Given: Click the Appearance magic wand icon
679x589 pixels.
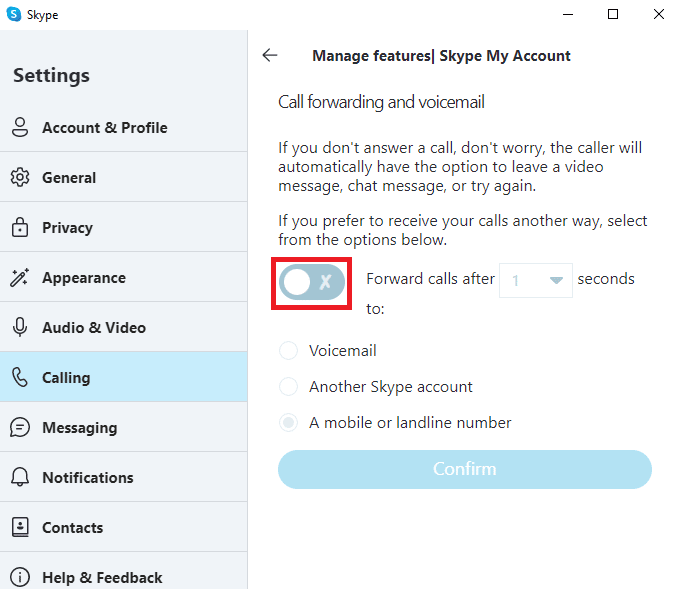Looking at the screenshot, I should [20, 277].
